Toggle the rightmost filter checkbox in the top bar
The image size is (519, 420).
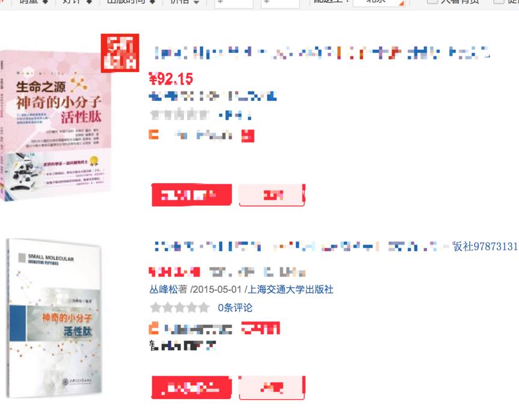pos(499,2)
